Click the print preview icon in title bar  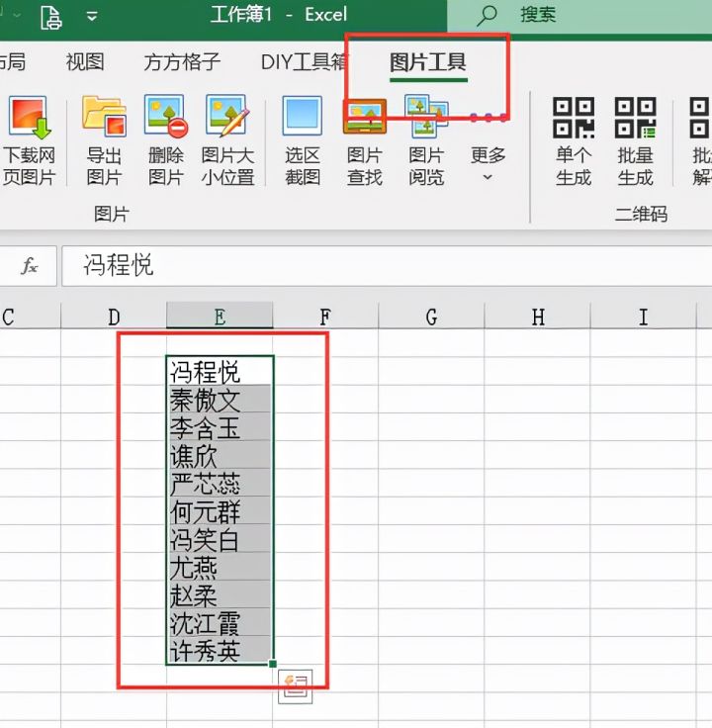pos(50,18)
